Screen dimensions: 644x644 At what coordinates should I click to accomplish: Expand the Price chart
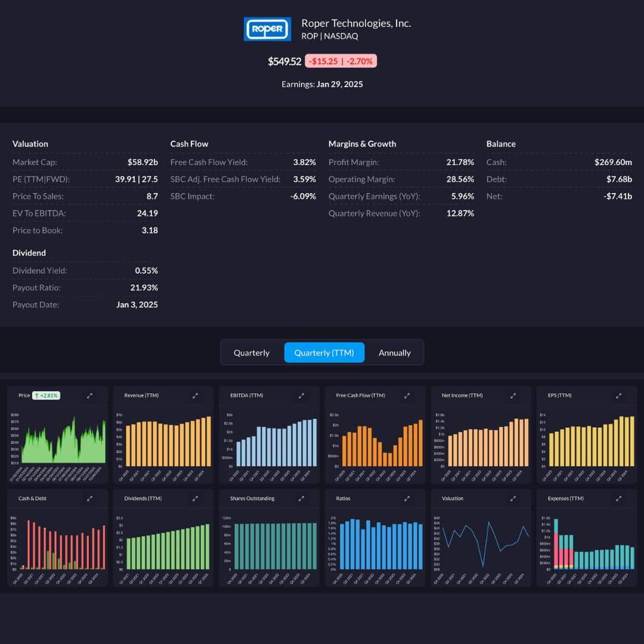(x=89, y=395)
